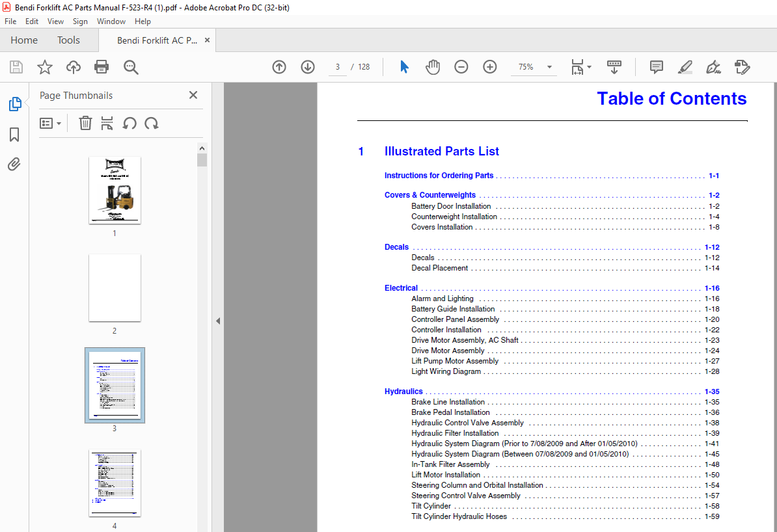
Task: Add the document to starred files
Action: 45,67
